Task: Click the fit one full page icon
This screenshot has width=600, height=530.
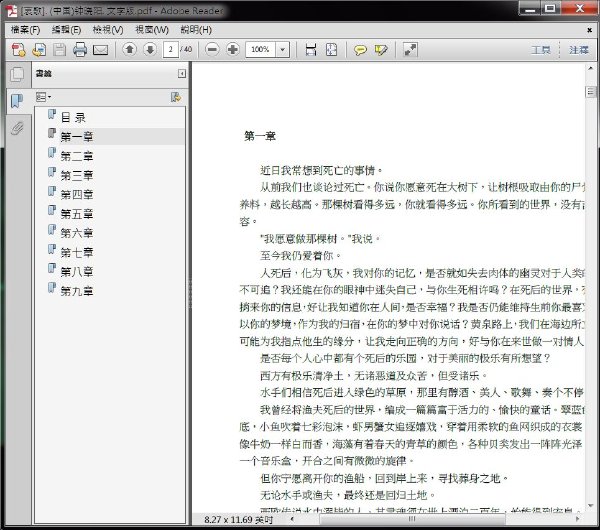Action: [331, 50]
